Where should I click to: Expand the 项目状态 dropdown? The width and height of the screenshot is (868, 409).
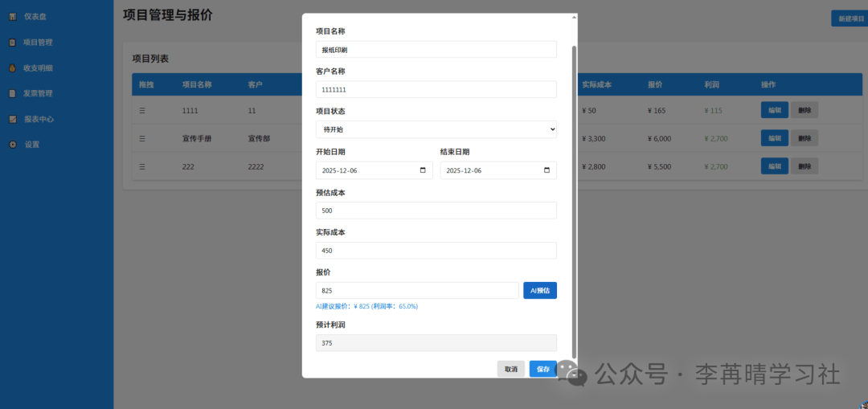(436, 129)
